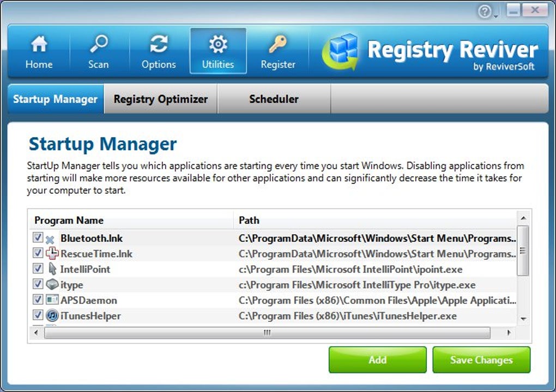Select the RescueTime.lnk program name
Image resolution: width=556 pixels, height=392 pixels.
pos(96,254)
